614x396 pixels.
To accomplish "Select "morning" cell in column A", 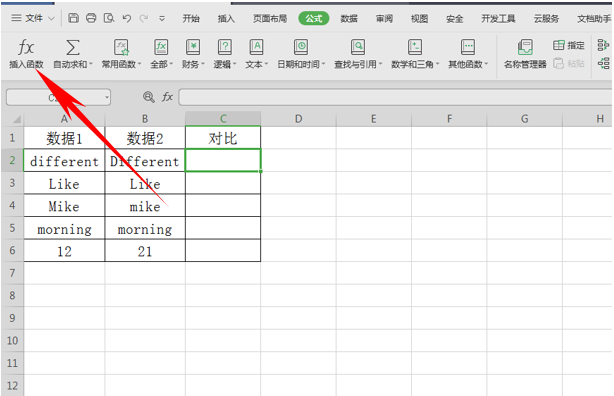I will (64, 228).
